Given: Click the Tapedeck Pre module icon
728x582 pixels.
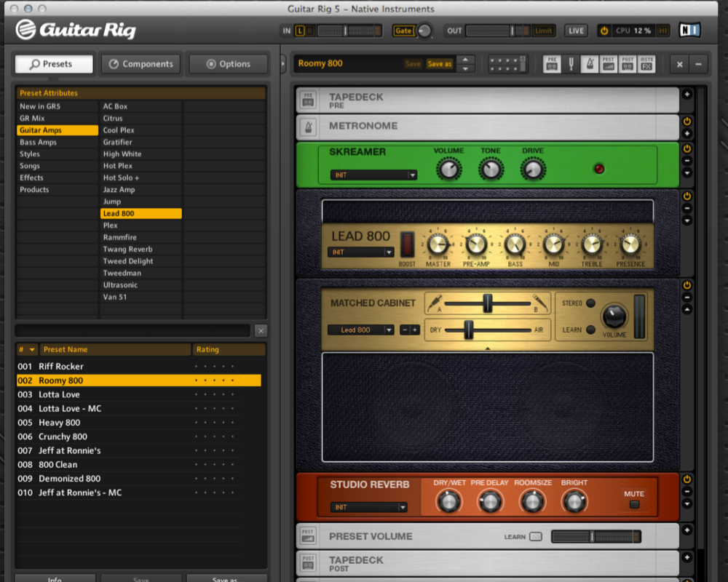Looking at the screenshot, I should click(308, 100).
